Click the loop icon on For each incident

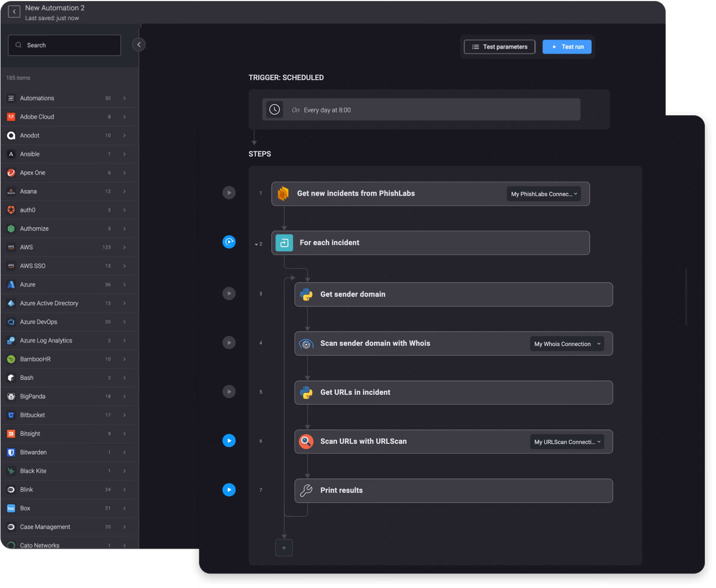(x=284, y=243)
